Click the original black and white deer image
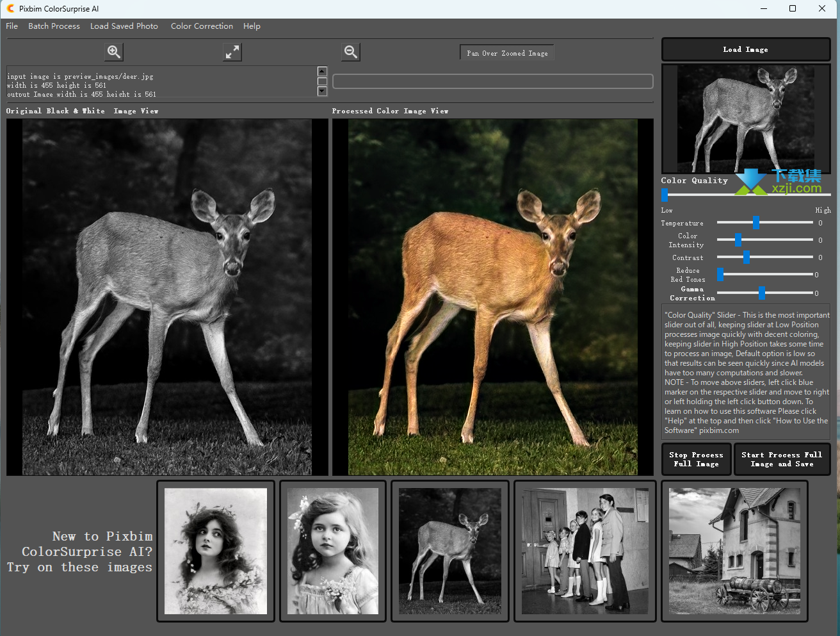The image size is (840, 636). pos(167,297)
